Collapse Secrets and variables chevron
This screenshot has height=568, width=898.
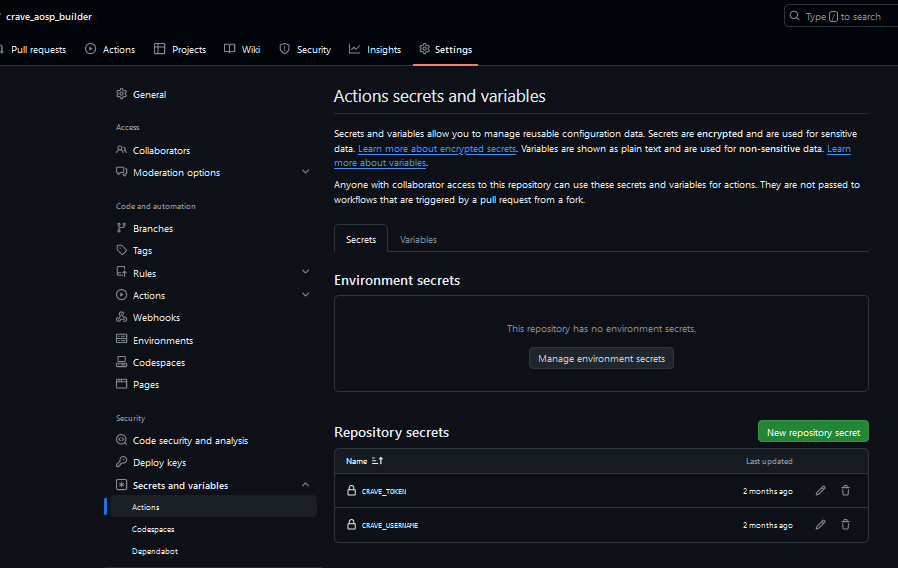[306, 484]
